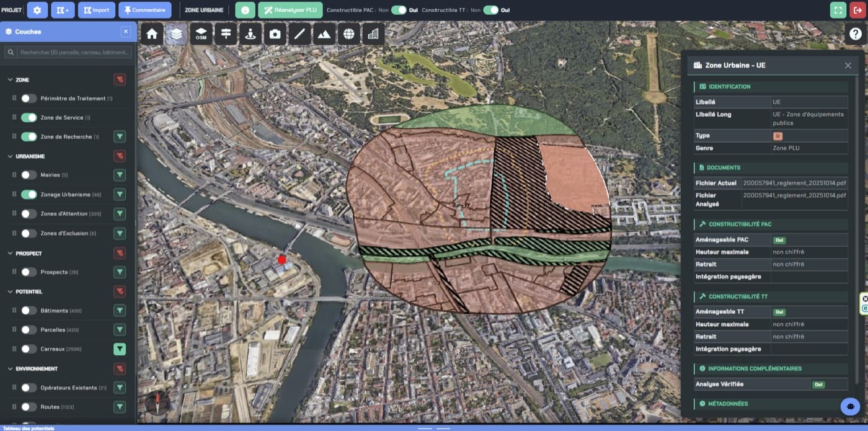Click the Analyse Vérifiée Oui badge
Image resolution: width=868 pixels, height=431 pixels.
click(x=818, y=384)
